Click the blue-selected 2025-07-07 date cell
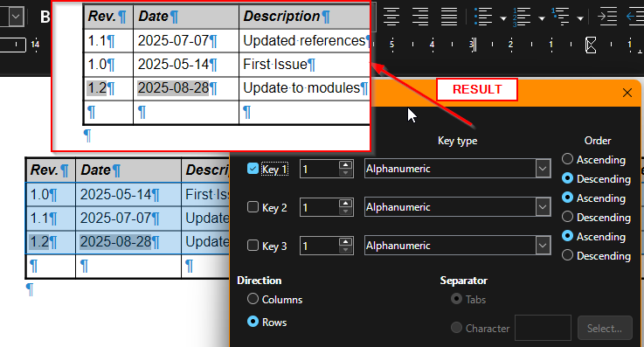 (x=128, y=218)
